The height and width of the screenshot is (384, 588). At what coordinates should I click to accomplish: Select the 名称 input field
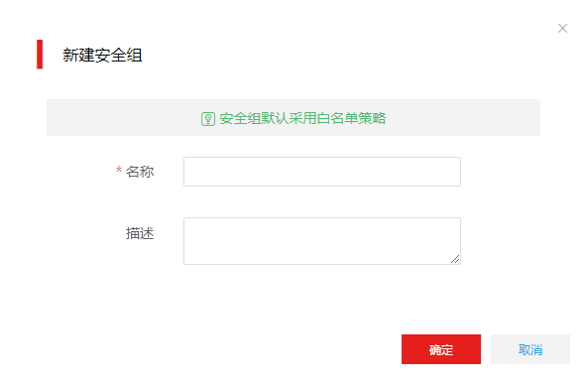pos(322,172)
